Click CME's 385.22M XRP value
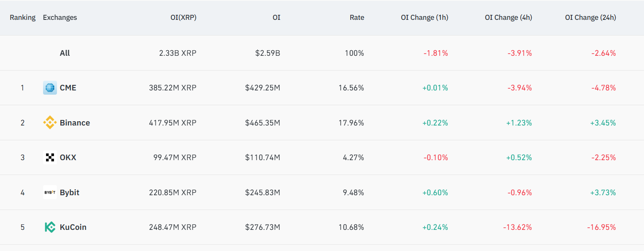644x251 pixels. point(173,88)
